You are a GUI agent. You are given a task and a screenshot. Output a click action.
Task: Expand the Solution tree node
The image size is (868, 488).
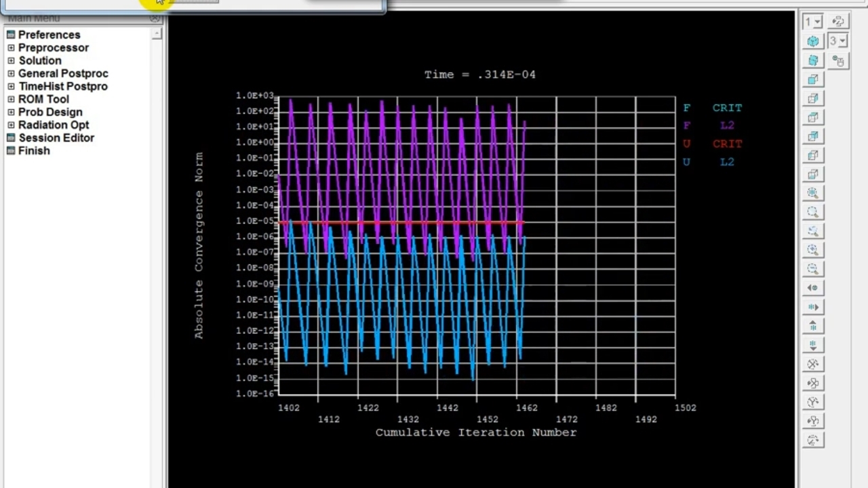point(11,61)
